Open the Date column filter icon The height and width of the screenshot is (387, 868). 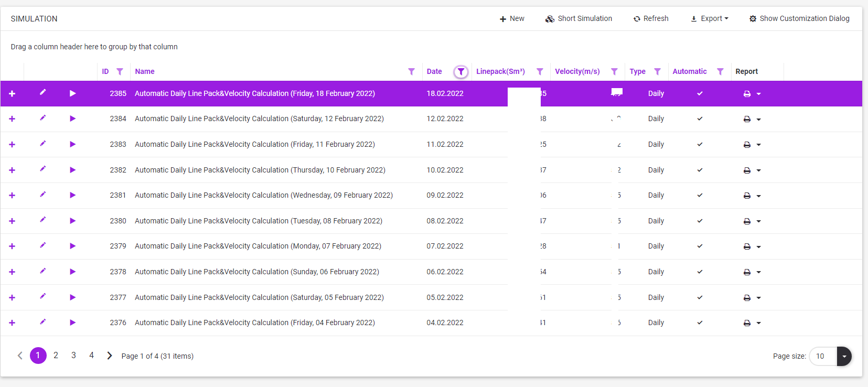coord(460,72)
